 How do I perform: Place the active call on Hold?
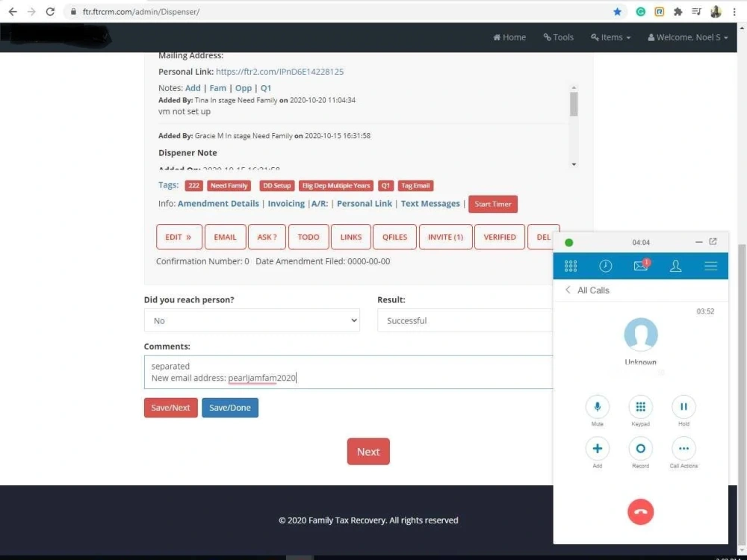point(684,407)
